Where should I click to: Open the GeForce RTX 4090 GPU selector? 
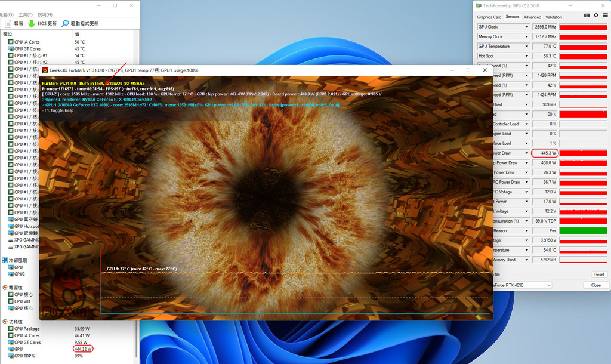(523, 285)
